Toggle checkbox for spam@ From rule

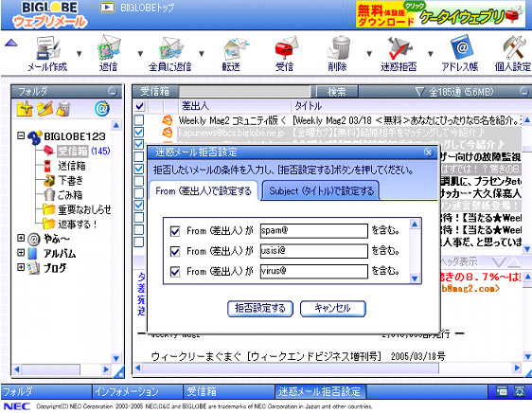tap(175, 231)
